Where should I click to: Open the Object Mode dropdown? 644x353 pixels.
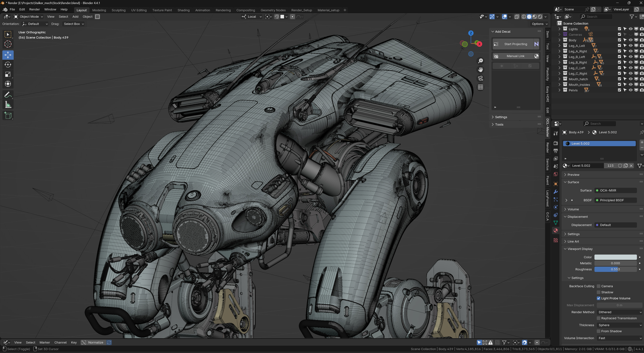pos(28,17)
